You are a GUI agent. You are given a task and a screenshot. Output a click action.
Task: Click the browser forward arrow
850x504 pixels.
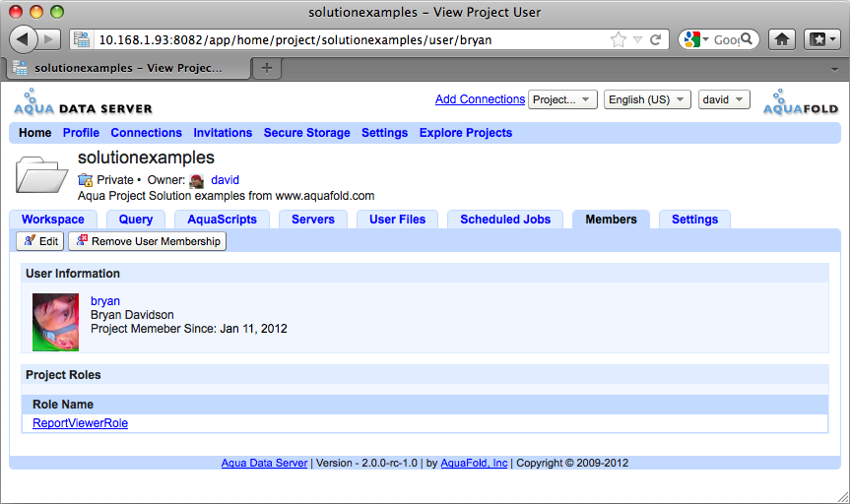[x=49, y=39]
